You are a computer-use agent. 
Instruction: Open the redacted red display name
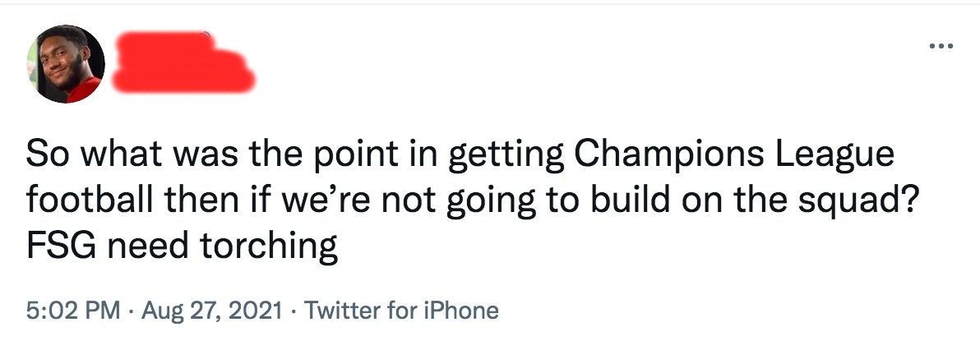tap(183, 62)
